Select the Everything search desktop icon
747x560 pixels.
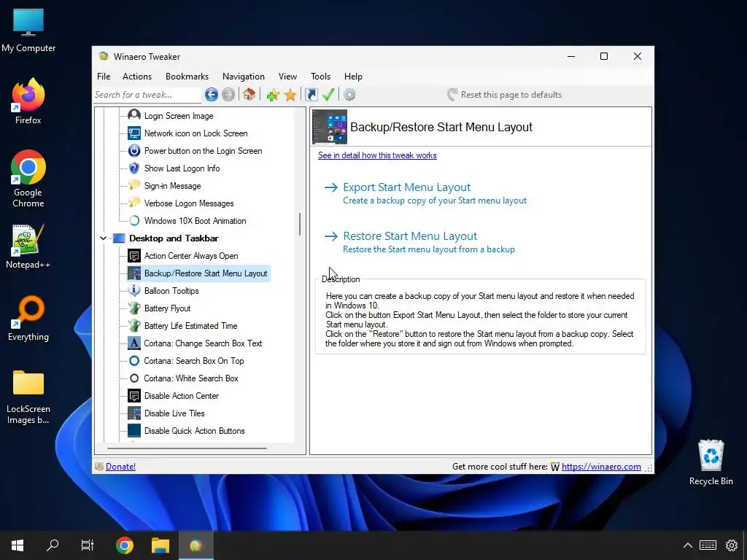[x=28, y=312]
